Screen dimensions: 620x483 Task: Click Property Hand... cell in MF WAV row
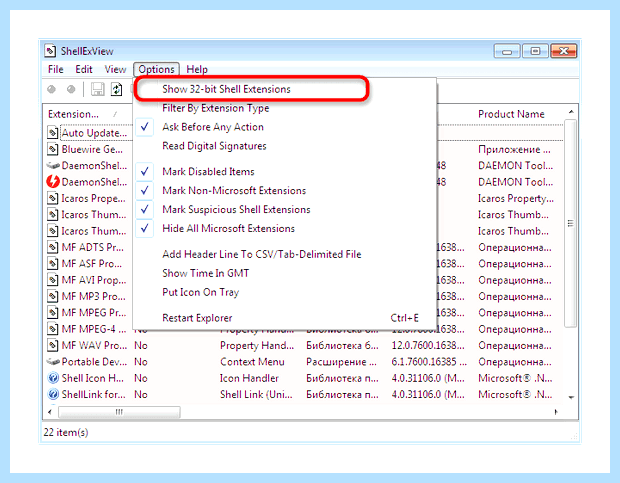pos(257,345)
